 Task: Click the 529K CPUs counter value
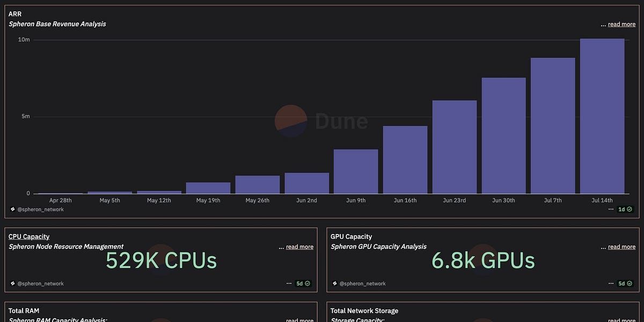(161, 260)
